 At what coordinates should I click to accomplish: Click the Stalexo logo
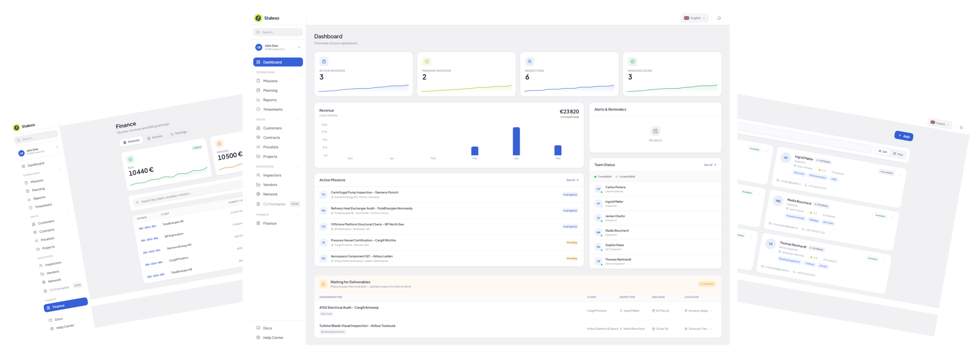point(267,18)
